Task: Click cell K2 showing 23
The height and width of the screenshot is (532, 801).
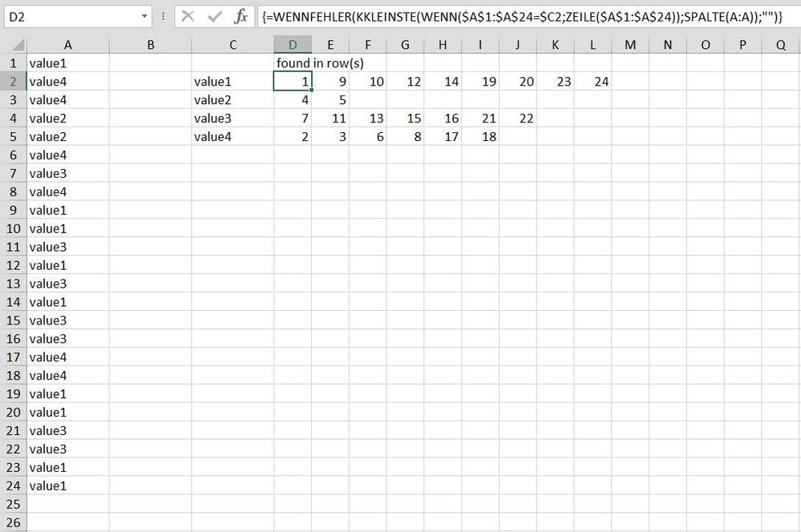Action: click(x=556, y=82)
